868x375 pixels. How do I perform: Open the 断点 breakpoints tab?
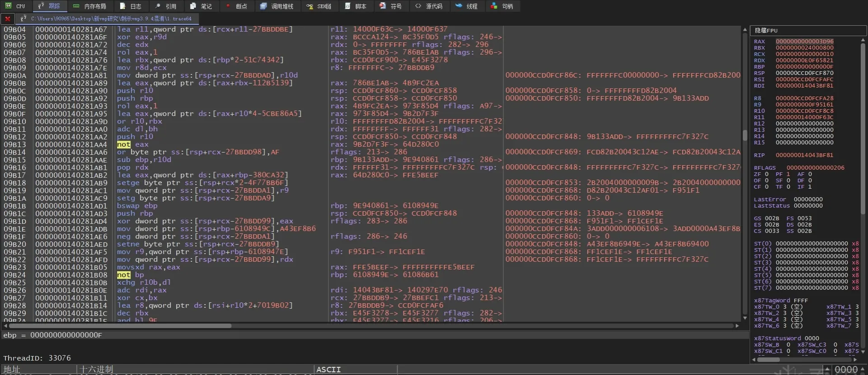[x=236, y=6]
